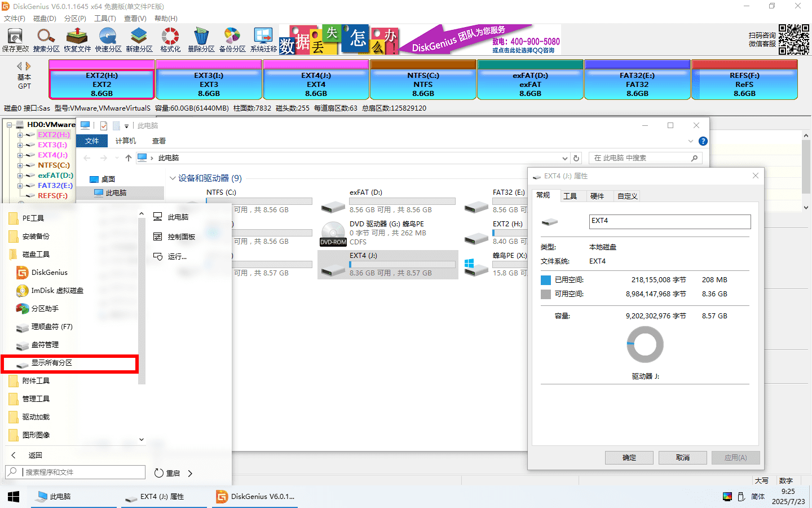Image resolution: width=812 pixels, height=508 pixels.
Task: Open 分区助手 from the start menu
Action: click(x=37, y=309)
